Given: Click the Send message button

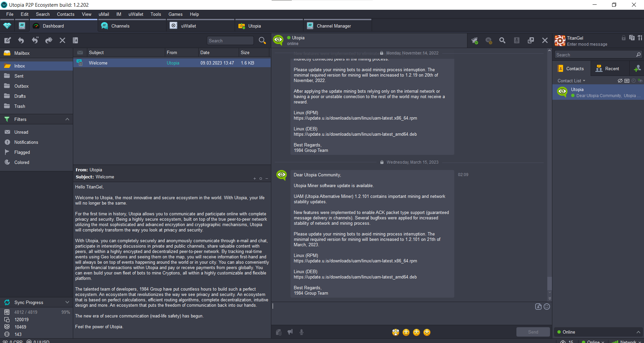Looking at the screenshot, I should click(533, 332).
